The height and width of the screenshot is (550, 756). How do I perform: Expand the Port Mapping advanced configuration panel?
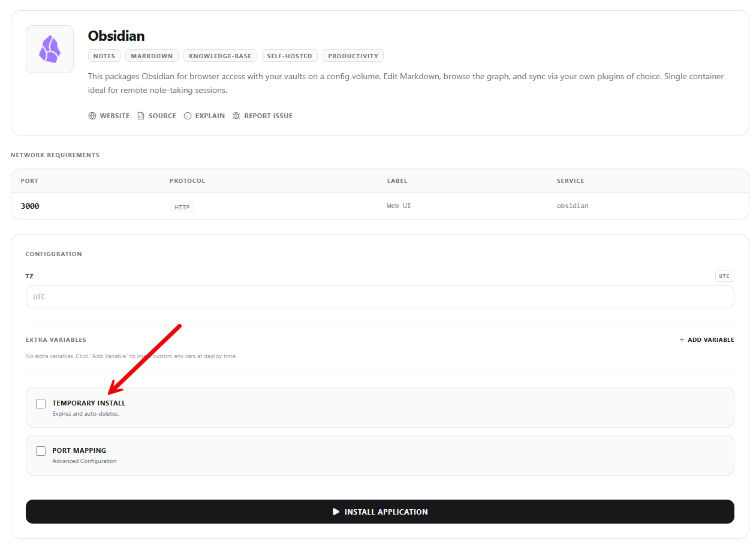pos(379,455)
